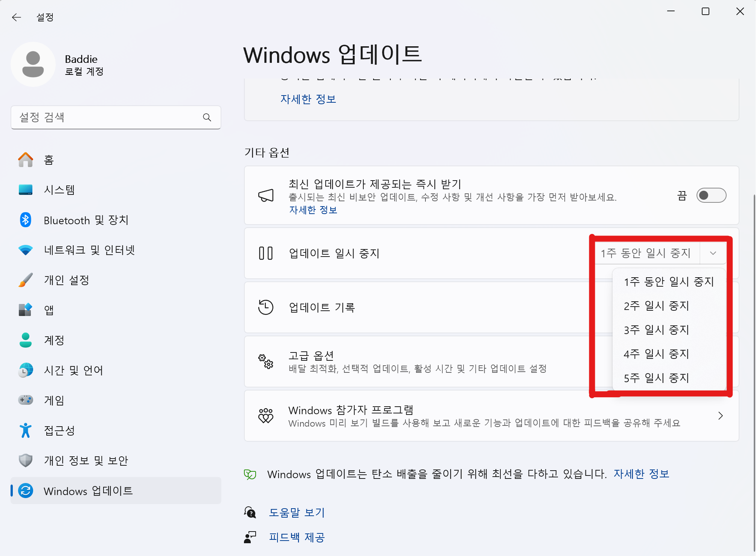Go to 시간 및 언어 settings
The width and height of the screenshot is (756, 556).
point(73,371)
